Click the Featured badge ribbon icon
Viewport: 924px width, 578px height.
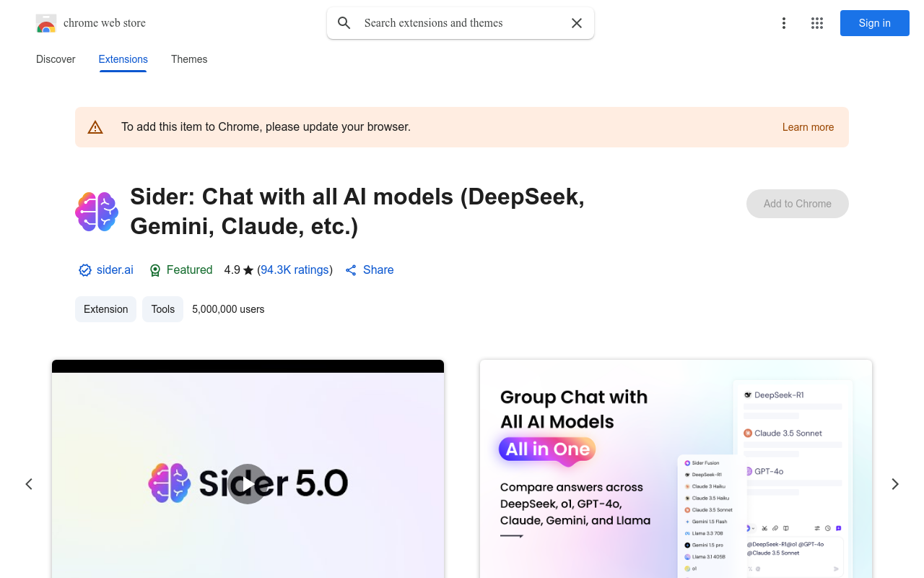(x=155, y=270)
